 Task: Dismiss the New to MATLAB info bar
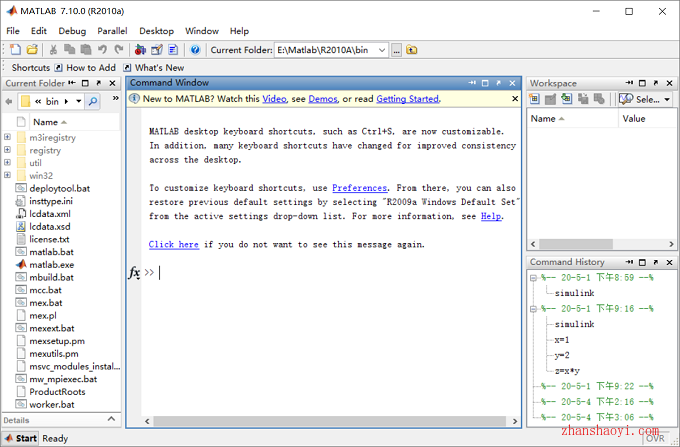tap(515, 99)
